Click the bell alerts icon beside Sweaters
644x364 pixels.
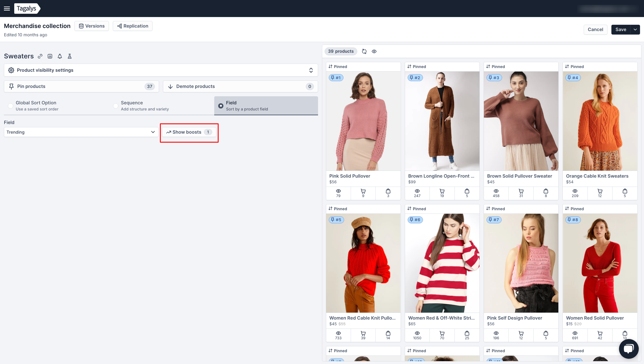[x=60, y=56]
